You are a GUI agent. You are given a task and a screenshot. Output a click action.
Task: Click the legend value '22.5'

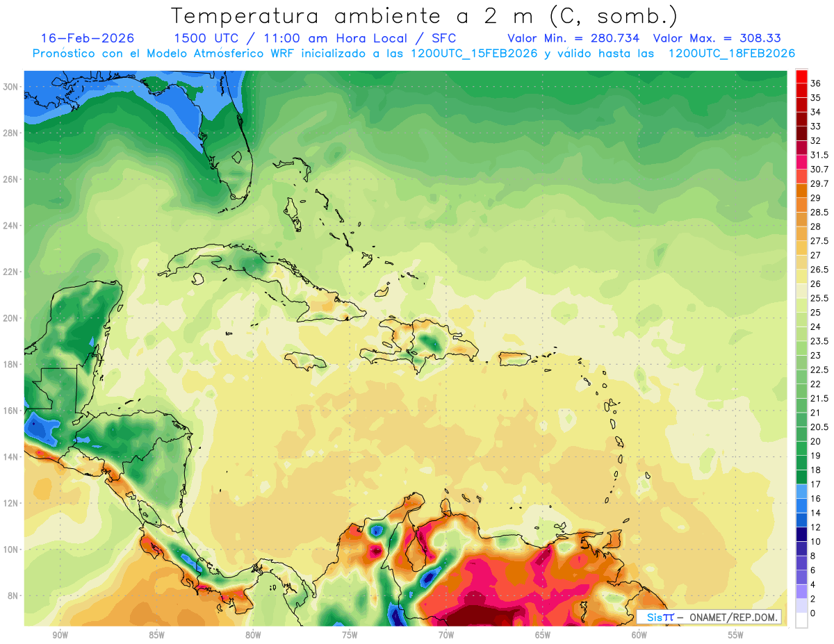[x=819, y=370]
